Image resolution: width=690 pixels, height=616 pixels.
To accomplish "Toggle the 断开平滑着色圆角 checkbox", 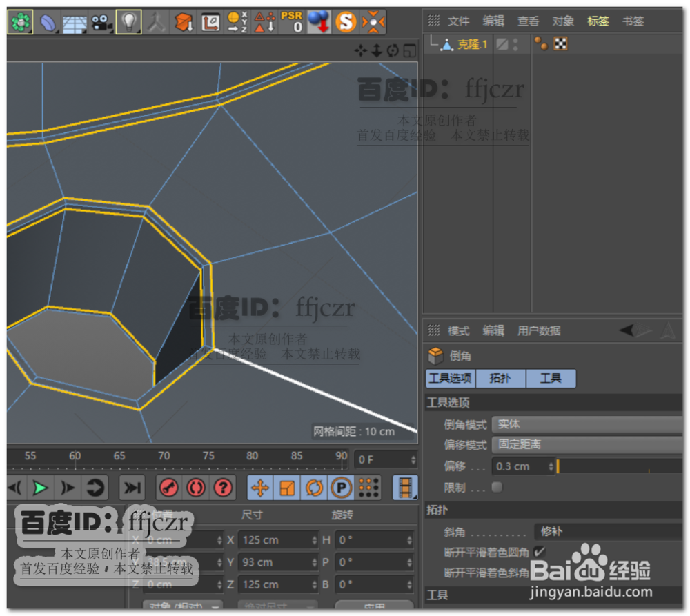I will 539,552.
